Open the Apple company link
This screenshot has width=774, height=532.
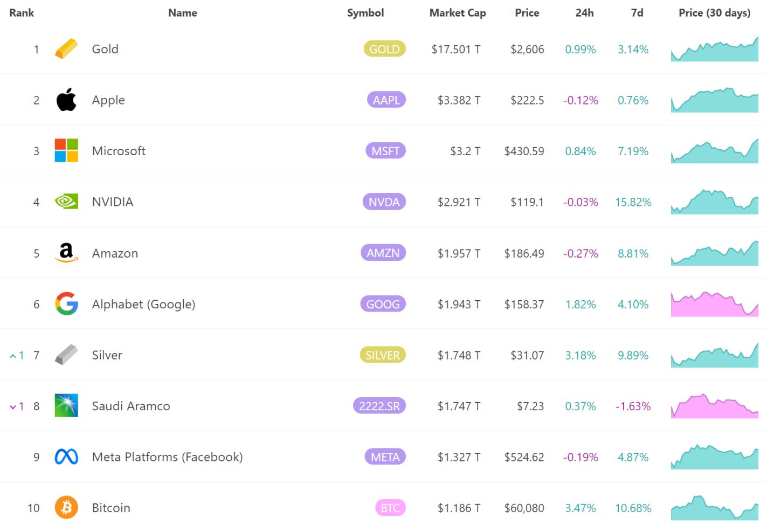[108, 100]
